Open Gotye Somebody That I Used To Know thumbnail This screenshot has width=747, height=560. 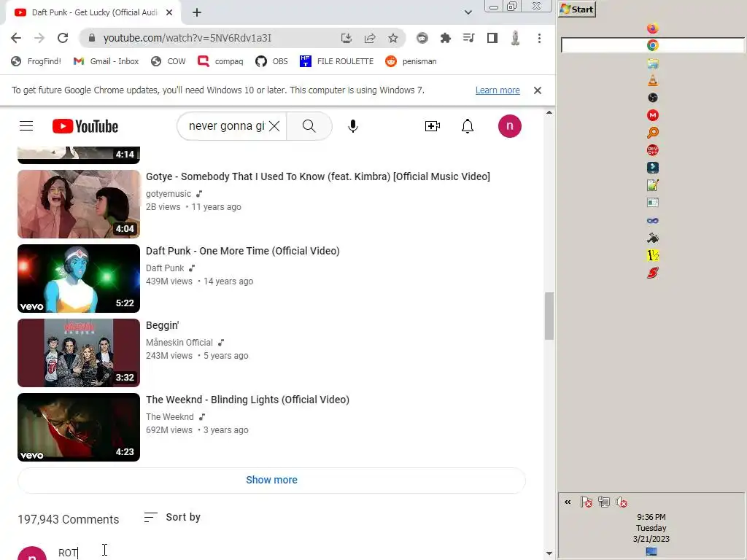pyautogui.click(x=79, y=204)
